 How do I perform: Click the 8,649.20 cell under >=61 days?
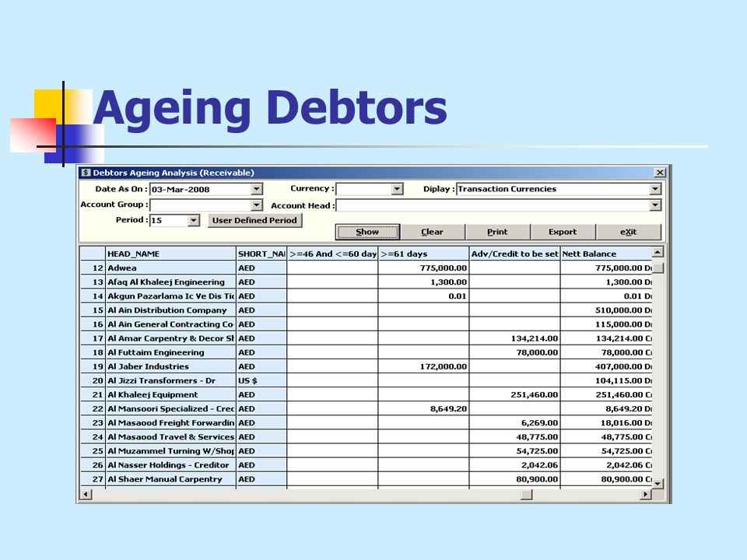tap(423, 408)
